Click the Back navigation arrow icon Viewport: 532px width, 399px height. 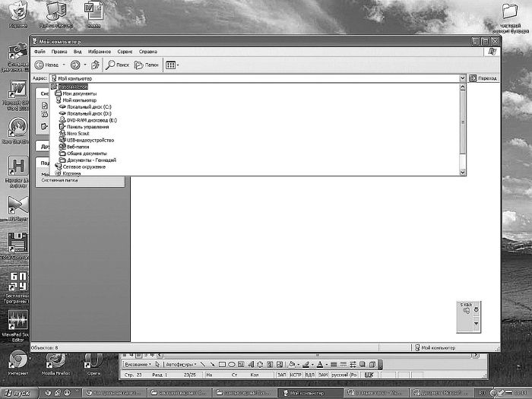[x=40, y=65]
